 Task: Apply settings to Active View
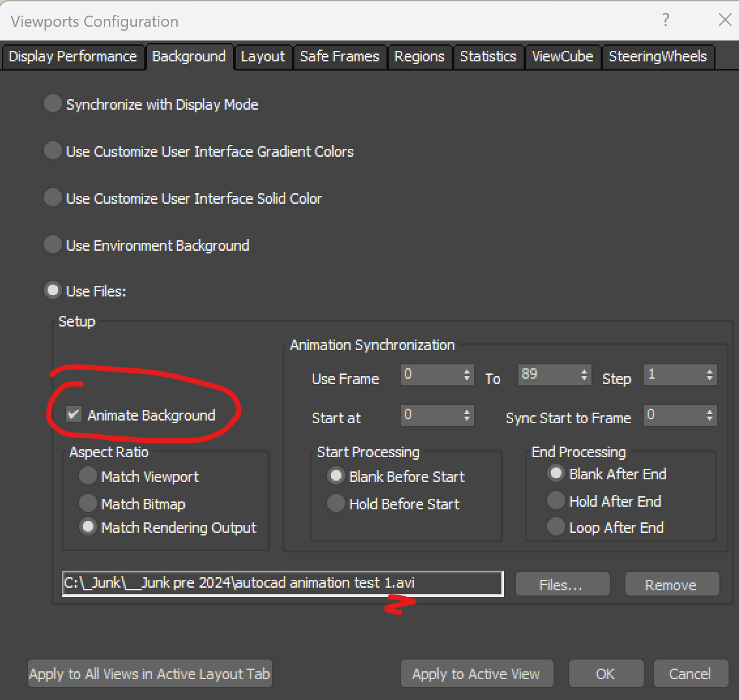coord(477,673)
